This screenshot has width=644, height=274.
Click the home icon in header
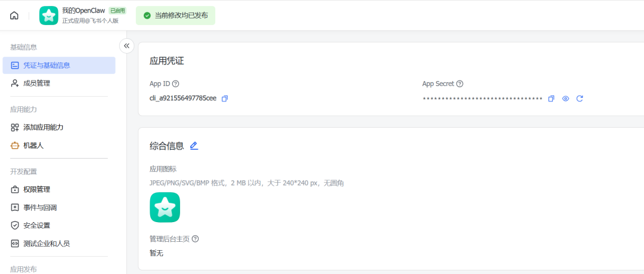tap(14, 16)
